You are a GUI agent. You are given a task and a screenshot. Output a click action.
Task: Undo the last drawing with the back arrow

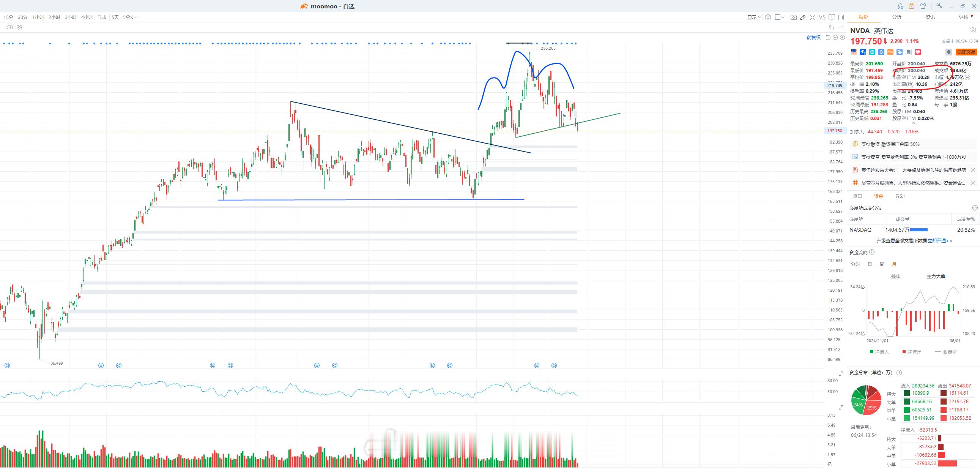[831, 27]
